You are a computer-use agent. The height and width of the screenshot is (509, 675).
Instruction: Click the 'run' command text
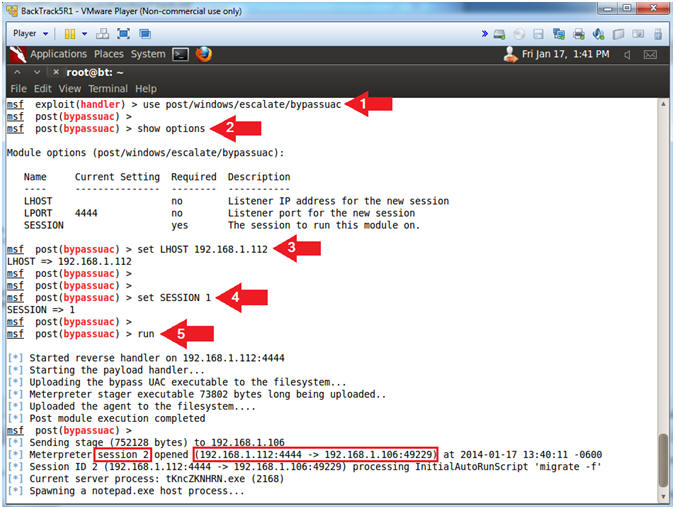coord(146,334)
